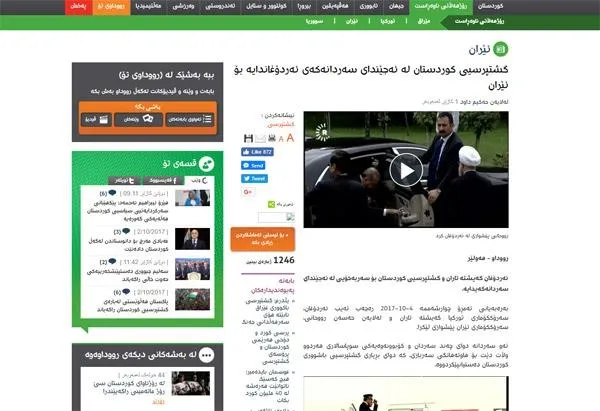Open the وەرزشی menu item
This screenshot has width=600, height=411.
click(183, 7)
